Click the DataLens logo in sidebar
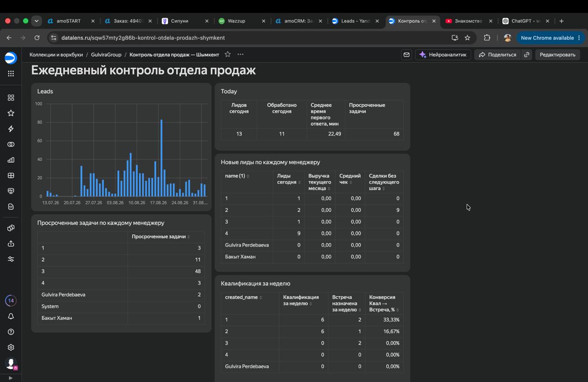 point(11,58)
